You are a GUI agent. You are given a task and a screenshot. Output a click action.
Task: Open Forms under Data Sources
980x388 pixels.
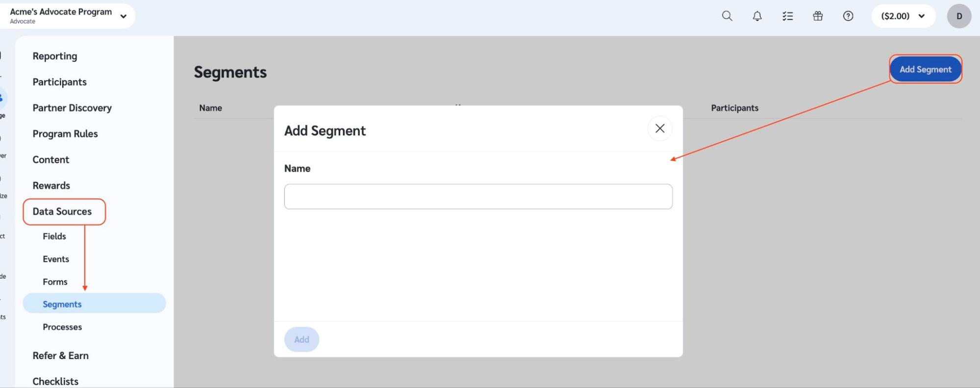(55, 282)
